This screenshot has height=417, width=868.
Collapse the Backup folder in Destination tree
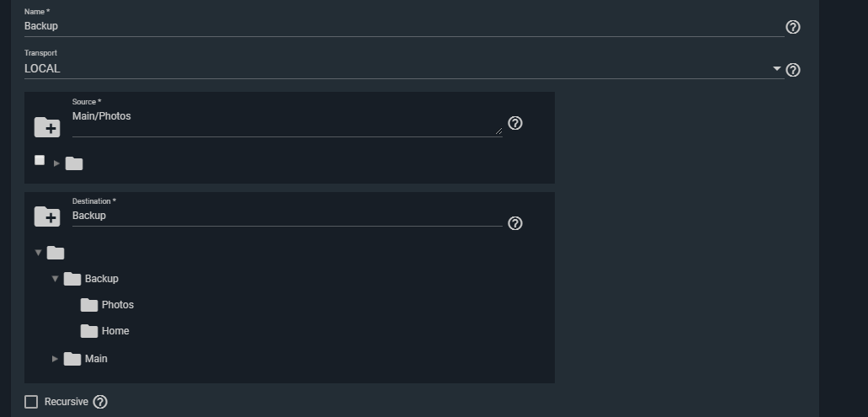tap(56, 279)
